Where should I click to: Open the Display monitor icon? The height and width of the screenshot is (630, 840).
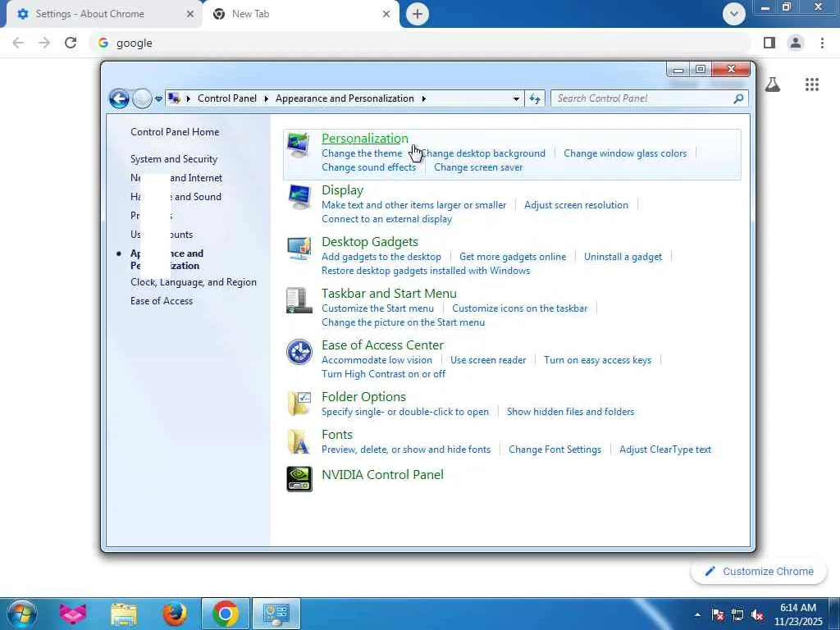tap(299, 197)
